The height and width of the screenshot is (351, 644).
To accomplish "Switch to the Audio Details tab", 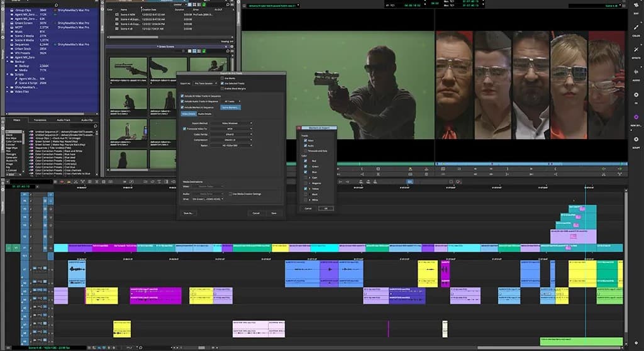I will [x=206, y=114].
